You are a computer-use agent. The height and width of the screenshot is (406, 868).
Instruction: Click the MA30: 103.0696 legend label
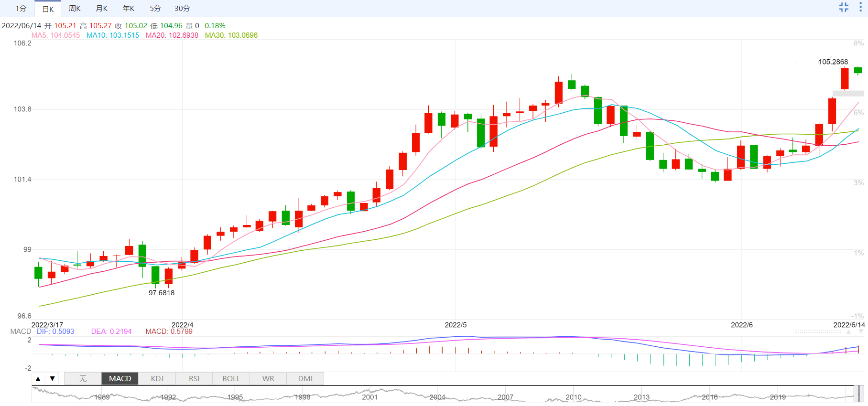click(x=231, y=35)
